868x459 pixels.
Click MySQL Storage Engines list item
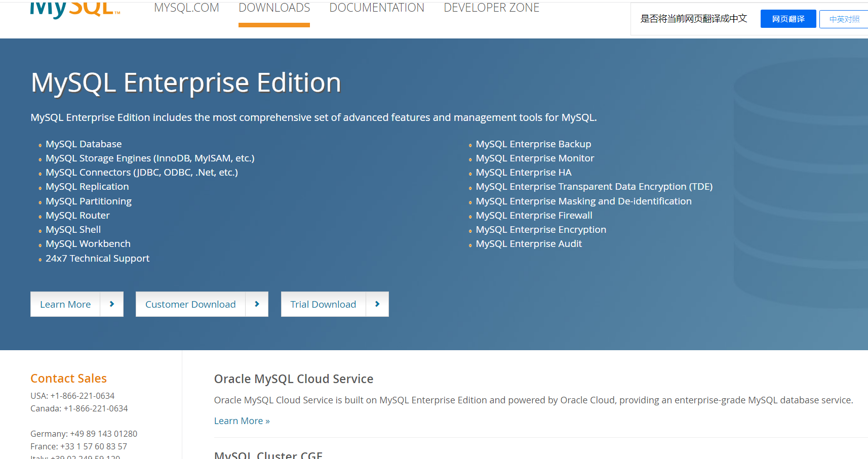pyautogui.click(x=150, y=158)
